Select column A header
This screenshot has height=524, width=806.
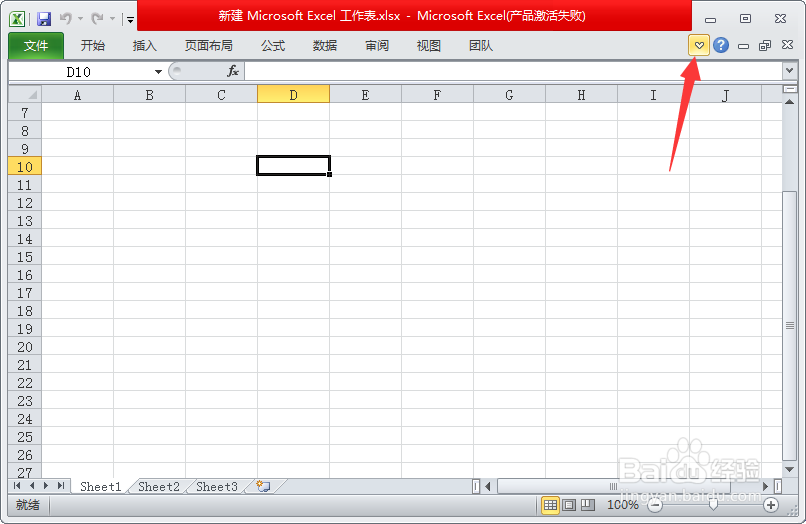point(77,95)
